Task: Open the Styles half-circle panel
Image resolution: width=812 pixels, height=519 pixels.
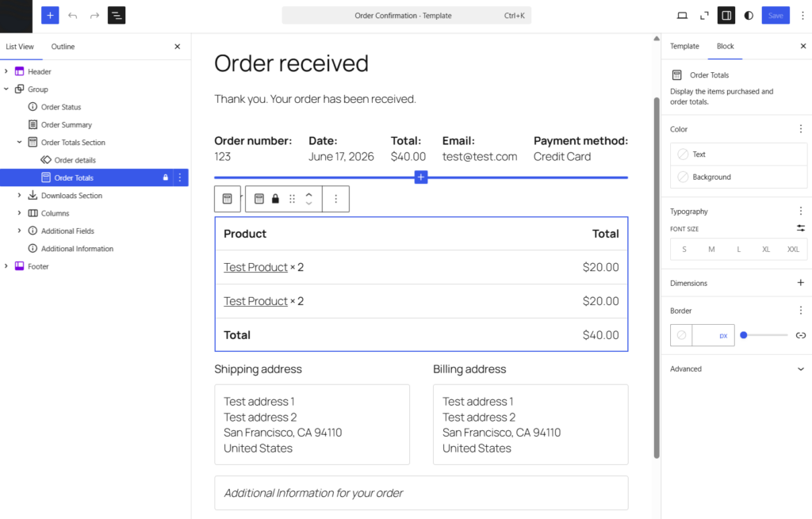Action: coord(749,16)
